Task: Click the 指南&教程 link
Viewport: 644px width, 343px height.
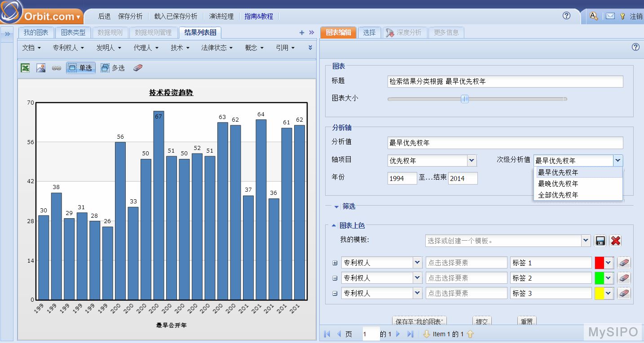Action: point(259,16)
